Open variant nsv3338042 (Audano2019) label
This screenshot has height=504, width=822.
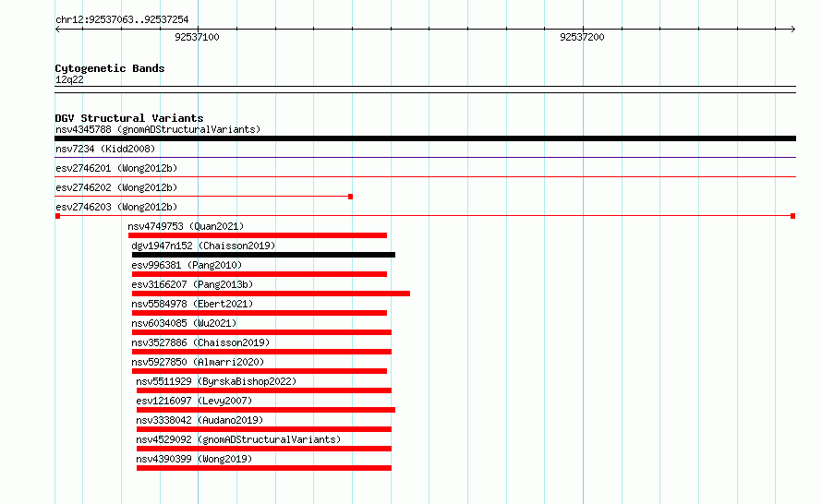pyautogui.click(x=199, y=420)
